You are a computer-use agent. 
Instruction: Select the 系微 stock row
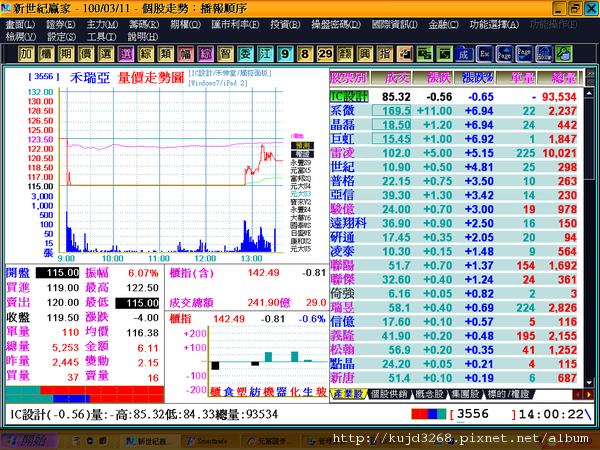tap(456, 111)
